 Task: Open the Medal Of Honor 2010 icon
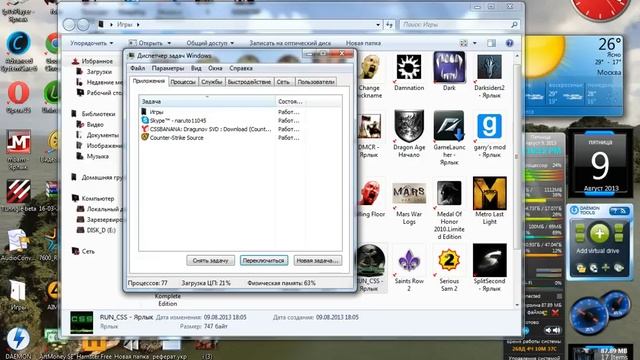pos(449,193)
